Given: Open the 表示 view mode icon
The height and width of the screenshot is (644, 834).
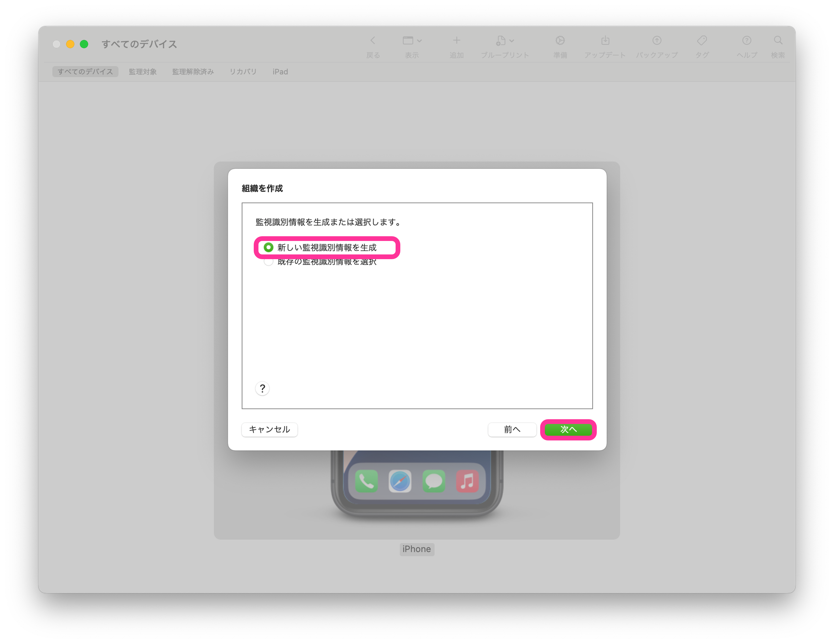Looking at the screenshot, I should coord(408,40).
